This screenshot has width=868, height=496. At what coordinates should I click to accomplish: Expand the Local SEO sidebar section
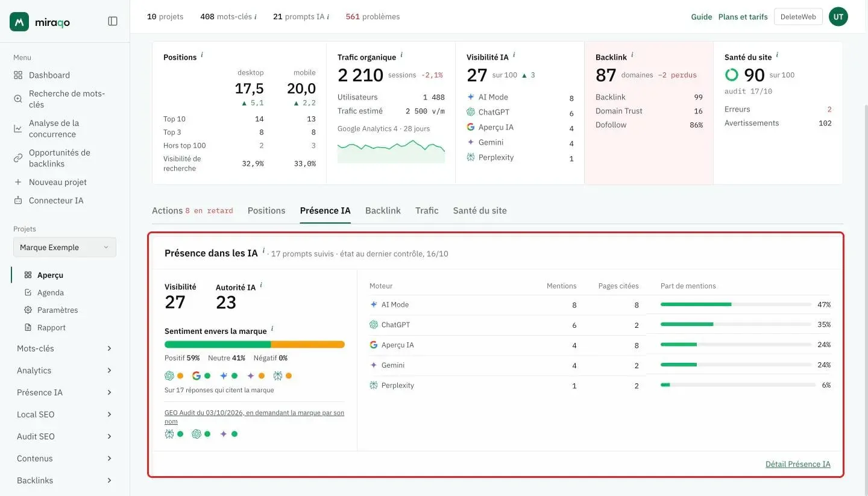click(64, 415)
